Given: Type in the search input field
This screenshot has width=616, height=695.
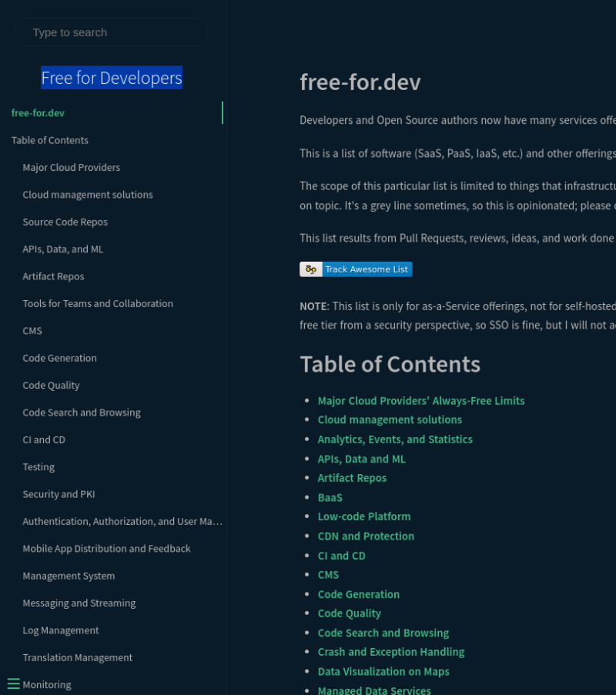Looking at the screenshot, I should click(x=112, y=32).
